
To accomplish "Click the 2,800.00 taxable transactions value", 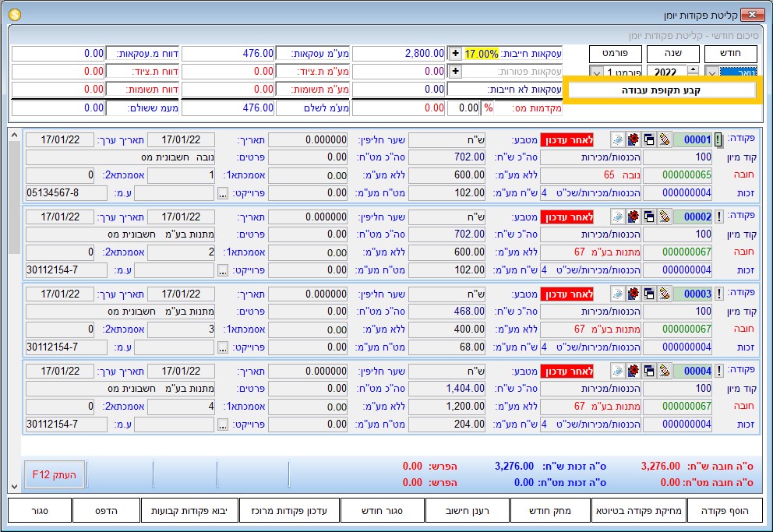I will point(399,53).
